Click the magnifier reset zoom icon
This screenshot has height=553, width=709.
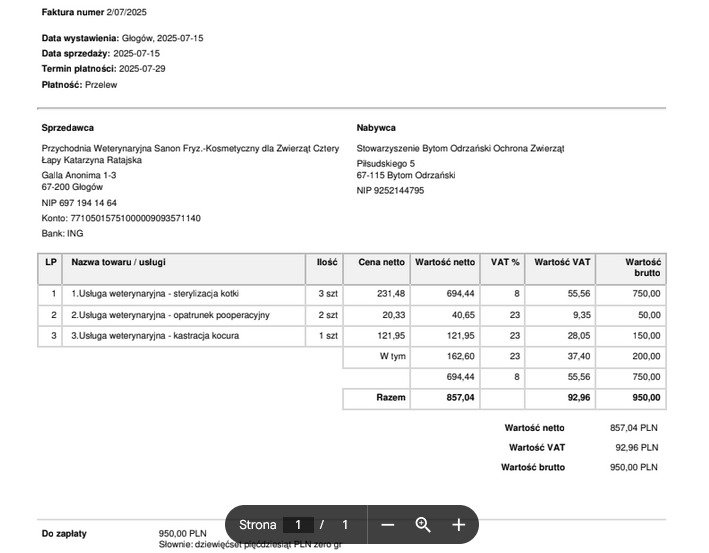click(x=423, y=525)
